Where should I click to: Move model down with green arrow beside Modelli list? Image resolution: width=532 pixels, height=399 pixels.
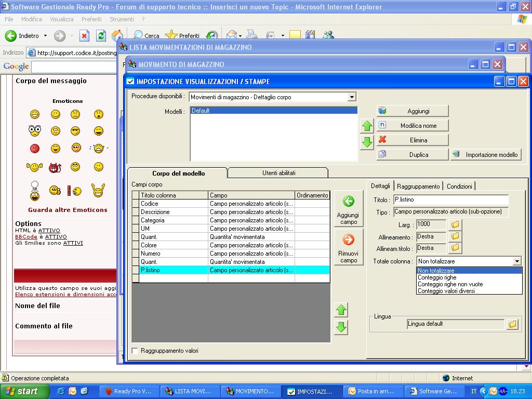[367, 142]
